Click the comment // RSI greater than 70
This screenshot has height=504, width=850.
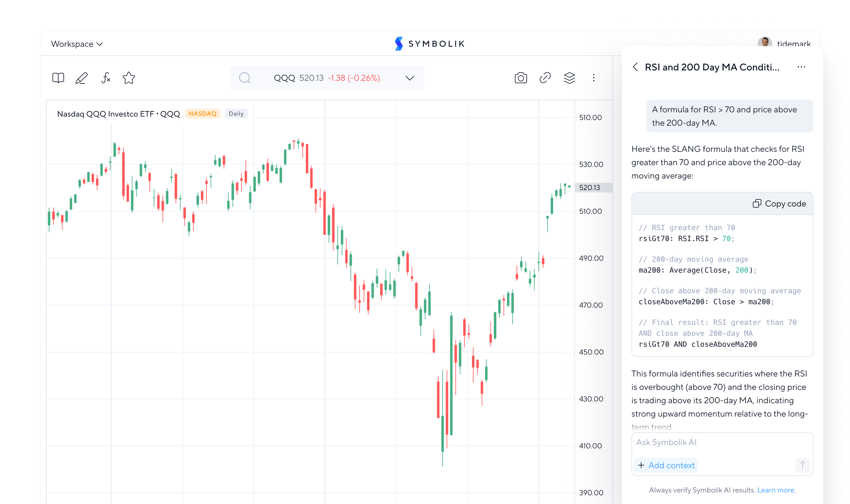click(x=687, y=227)
